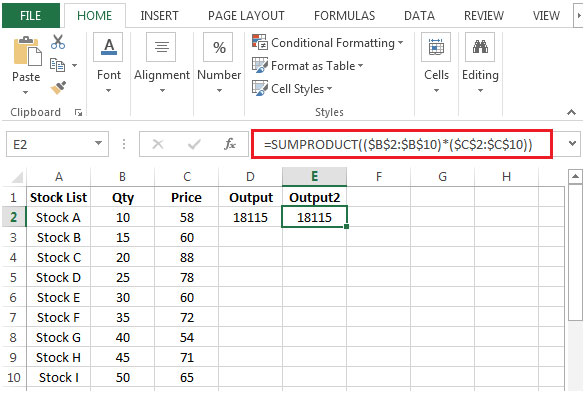Select the Price header cell
This screenshot has width=585, height=393.
(x=186, y=197)
